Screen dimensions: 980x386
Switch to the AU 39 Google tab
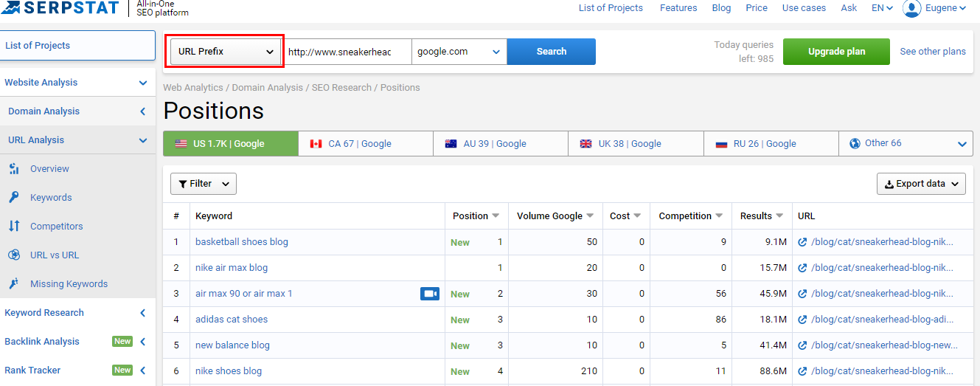click(501, 144)
